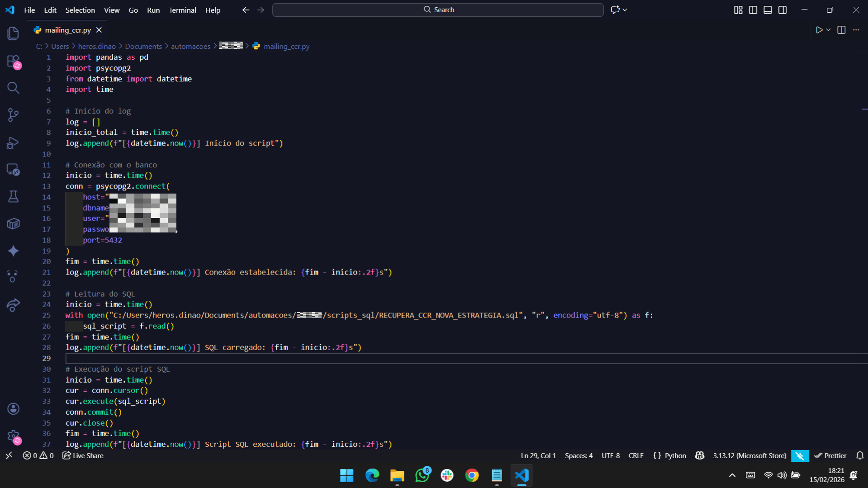The width and height of the screenshot is (868, 488).
Task: Start Live Share from status bar
Action: [x=83, y=456]
